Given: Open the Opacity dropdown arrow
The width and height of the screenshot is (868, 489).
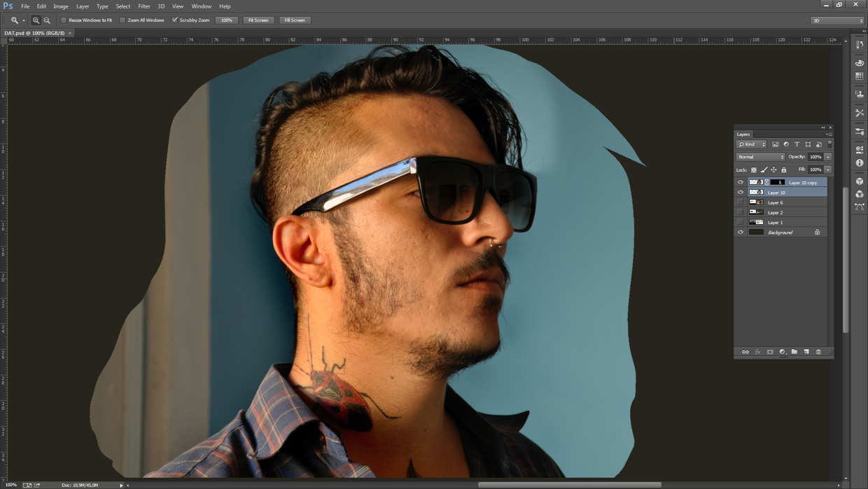Looking at the screenshot, I should click(827, 156).
